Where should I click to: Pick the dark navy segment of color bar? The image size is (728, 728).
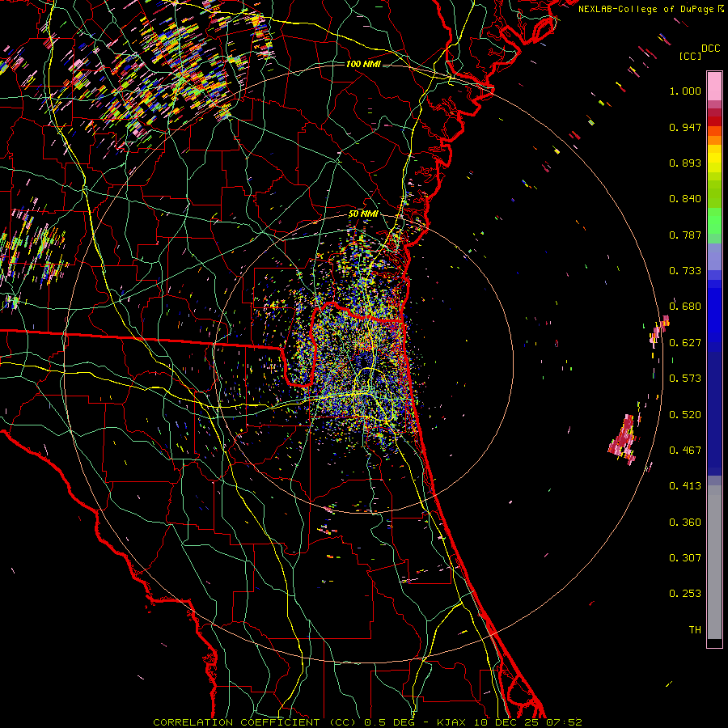pos(714,413)
